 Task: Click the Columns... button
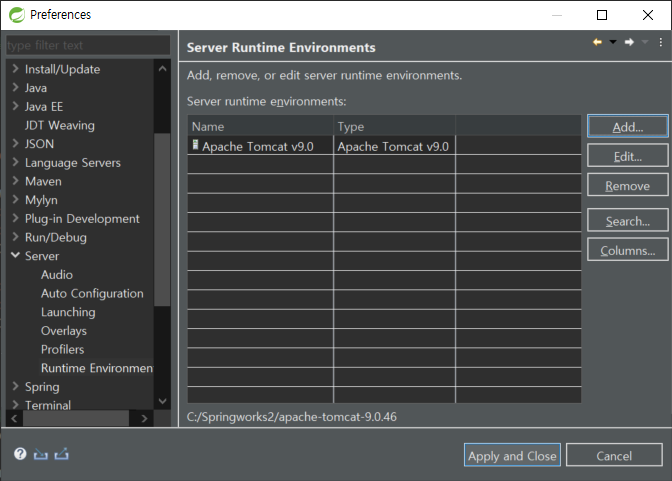tap(627, 250)
